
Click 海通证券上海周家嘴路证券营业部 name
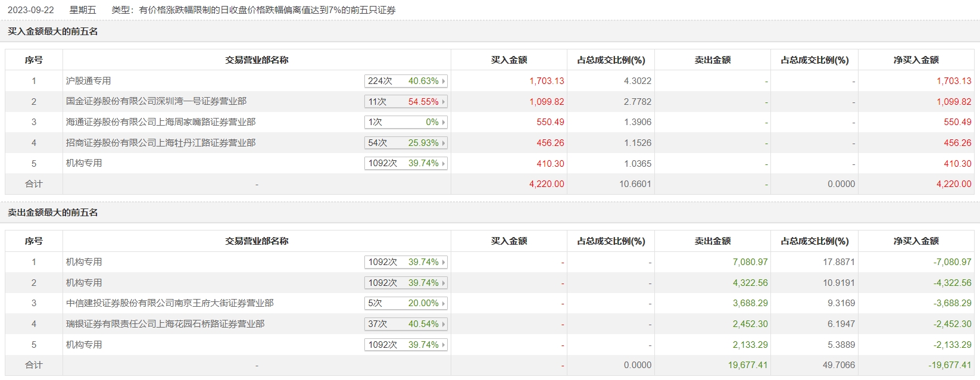pyautogui.click(x=161, y=122)
